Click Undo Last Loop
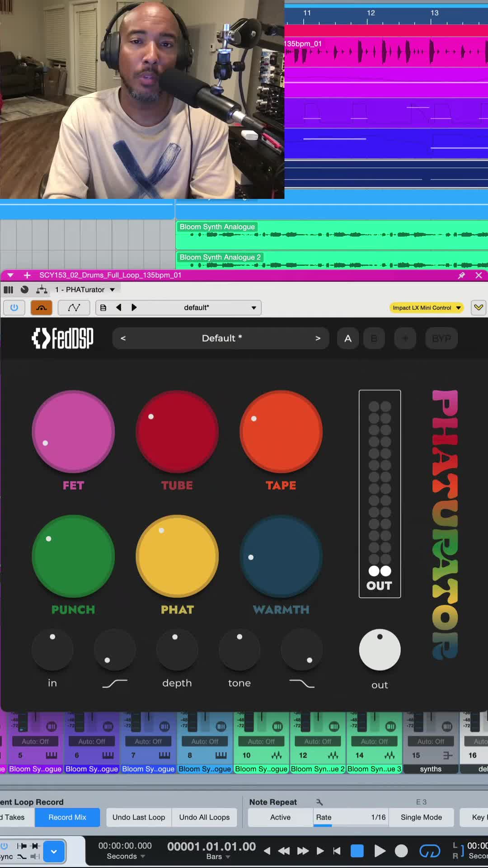The height and width of the screenshot is (868, 488). (139, 817)
